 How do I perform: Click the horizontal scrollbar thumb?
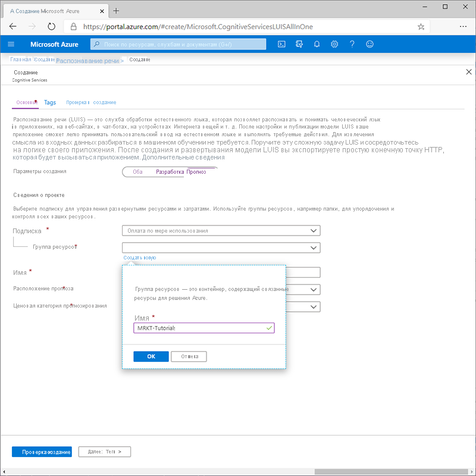(391, 472)
